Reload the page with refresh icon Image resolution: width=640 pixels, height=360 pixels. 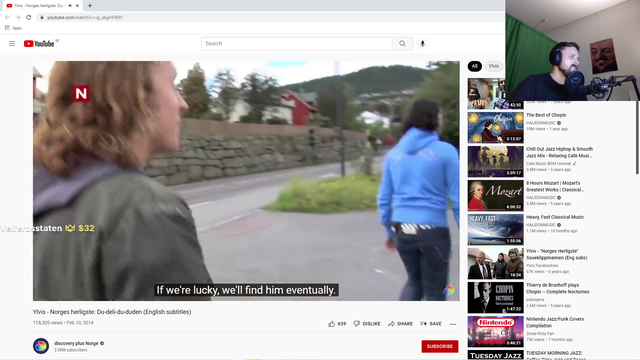click(29, 17)
